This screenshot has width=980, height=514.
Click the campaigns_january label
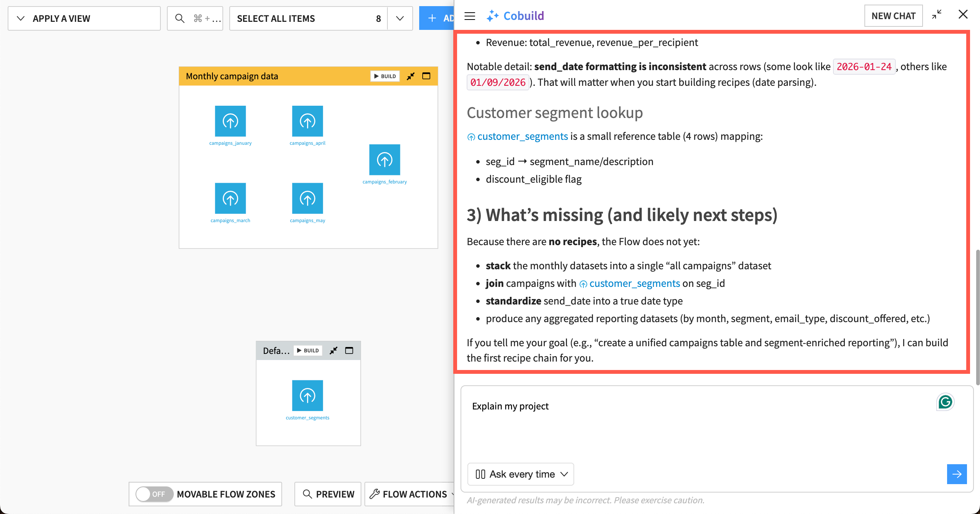pyautogui.click(x=230, y=143)
